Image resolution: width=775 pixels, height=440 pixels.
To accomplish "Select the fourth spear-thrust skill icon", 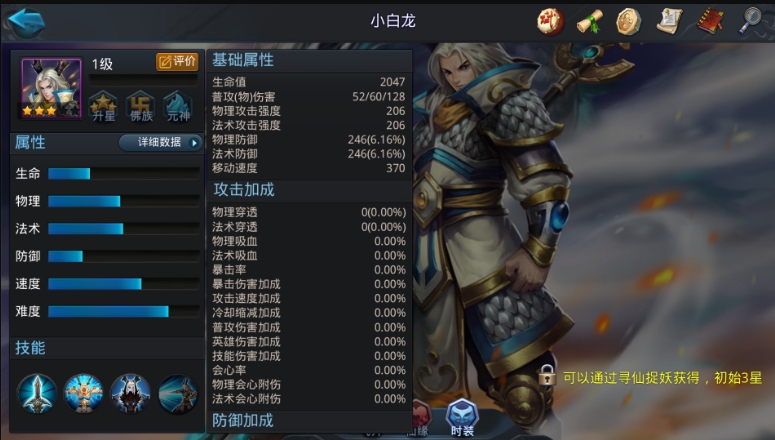I will pyautogui.click(x=177, y=394).
